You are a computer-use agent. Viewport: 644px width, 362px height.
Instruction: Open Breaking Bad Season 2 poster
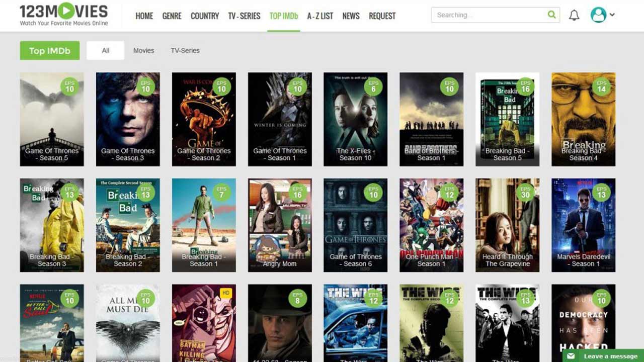128,225
